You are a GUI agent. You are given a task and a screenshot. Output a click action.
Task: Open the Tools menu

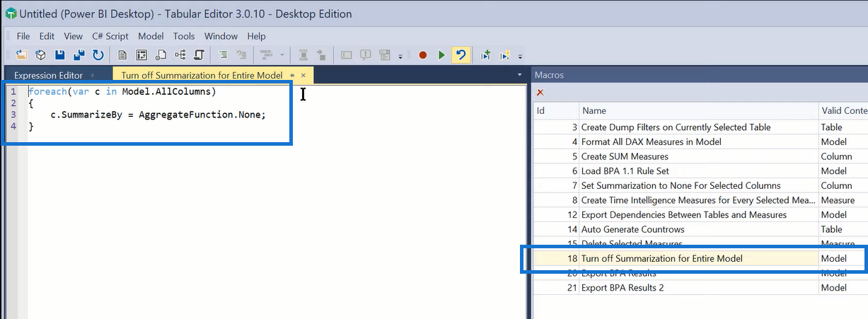click(184, 36)
